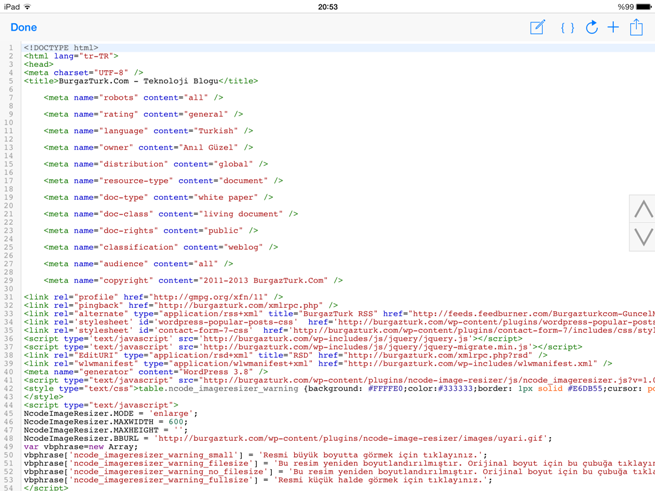This screenshot has height=491, width=655.
Task: Select the meta name robots line
Action: (133, 98)
